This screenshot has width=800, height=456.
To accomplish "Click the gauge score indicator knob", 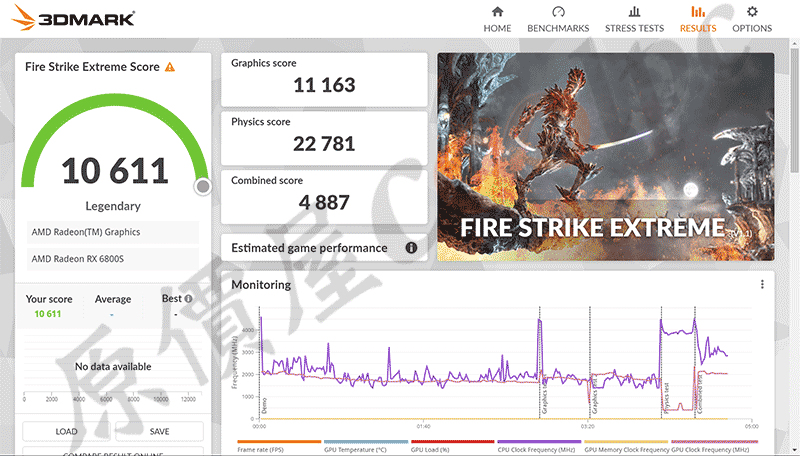I will click(203, 187).
